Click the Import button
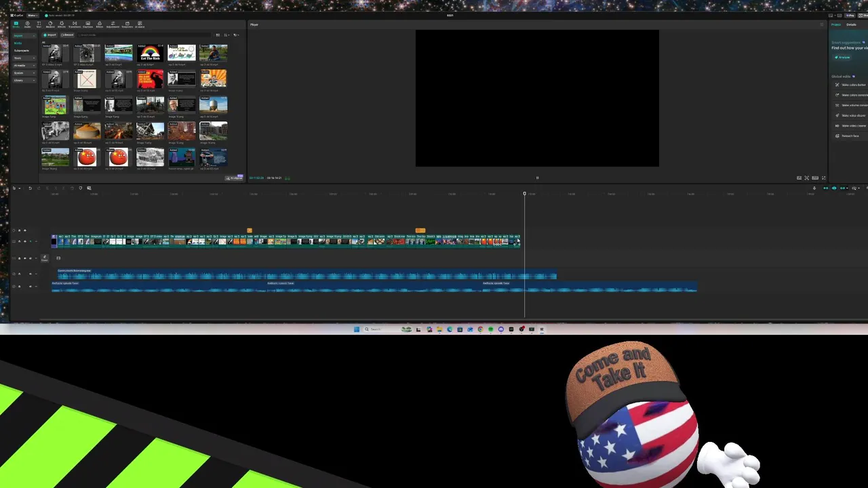 pos(50,35)
